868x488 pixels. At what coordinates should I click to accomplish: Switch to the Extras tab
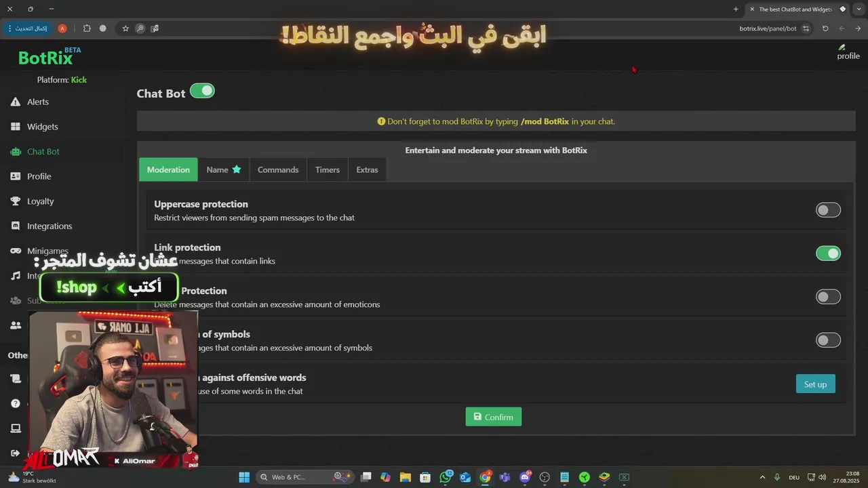(367, 169)
